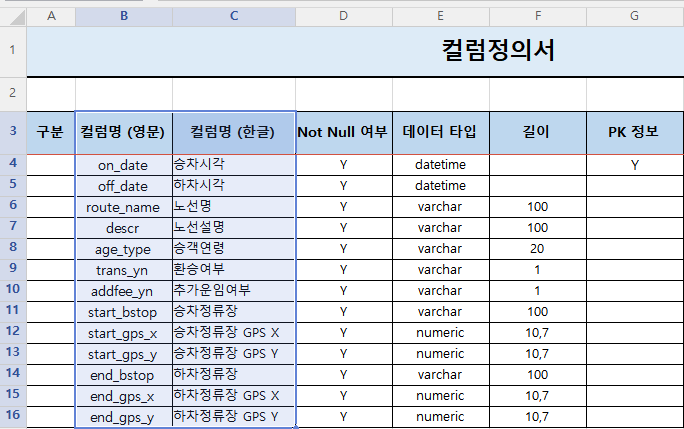Click the 'numeric' cell in row 15
Viewport: 684px width, 429px height.
pos(441,395)
